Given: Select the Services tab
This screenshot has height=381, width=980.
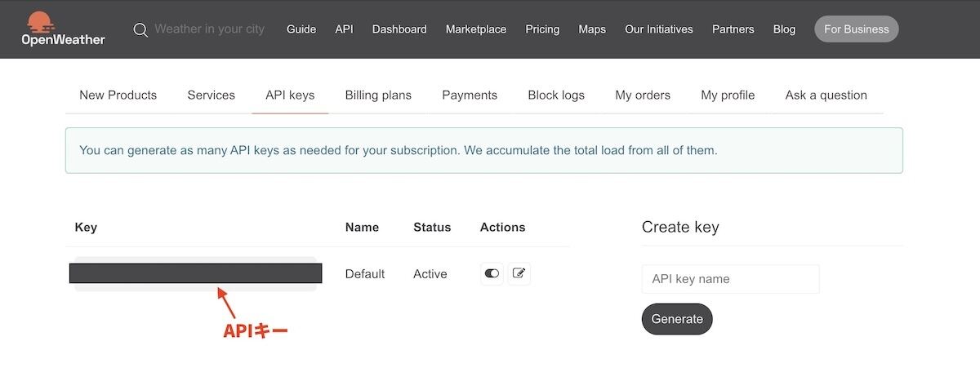Looking at the screenshot, I should pyautogui.click(x=211, y=95).
